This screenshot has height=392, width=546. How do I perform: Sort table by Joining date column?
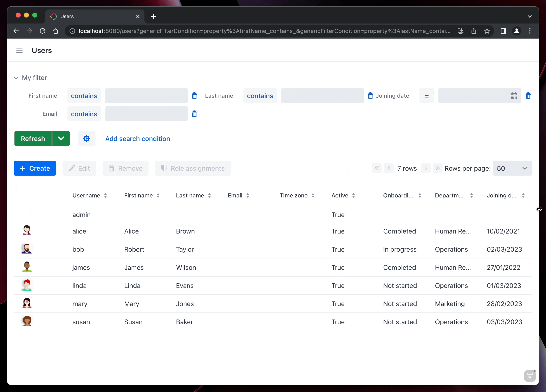[523, 196]
